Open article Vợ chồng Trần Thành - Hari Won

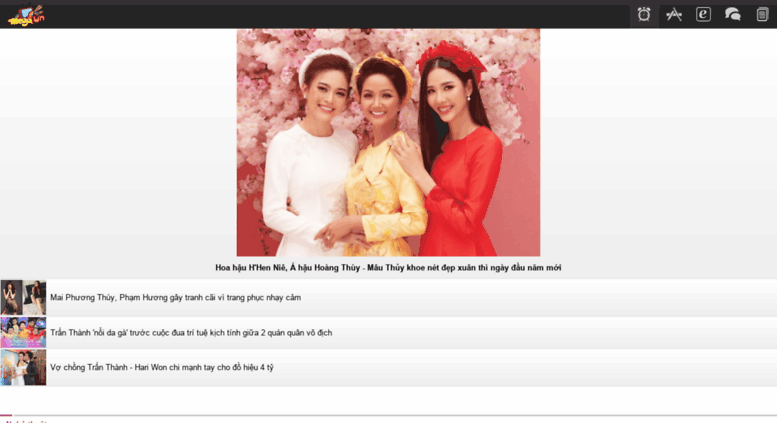click(162, 367)
